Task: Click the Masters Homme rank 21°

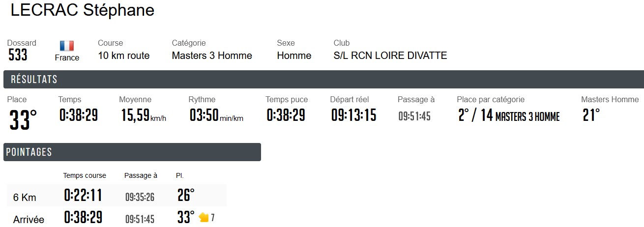Action: tap(591, 116)
